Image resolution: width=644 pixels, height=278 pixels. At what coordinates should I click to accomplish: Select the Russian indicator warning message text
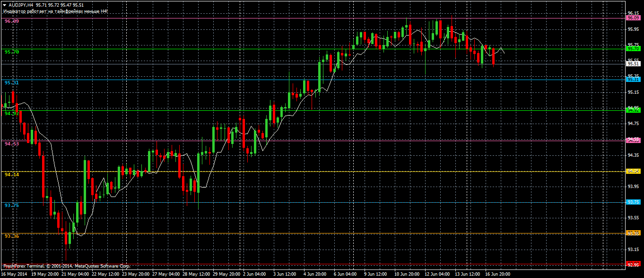pos(55,10)
